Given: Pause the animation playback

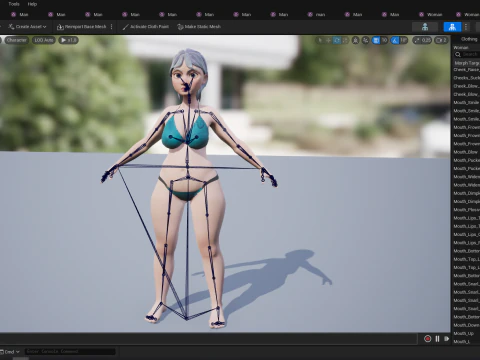Looking at the screenshot, I should [437, 339].
